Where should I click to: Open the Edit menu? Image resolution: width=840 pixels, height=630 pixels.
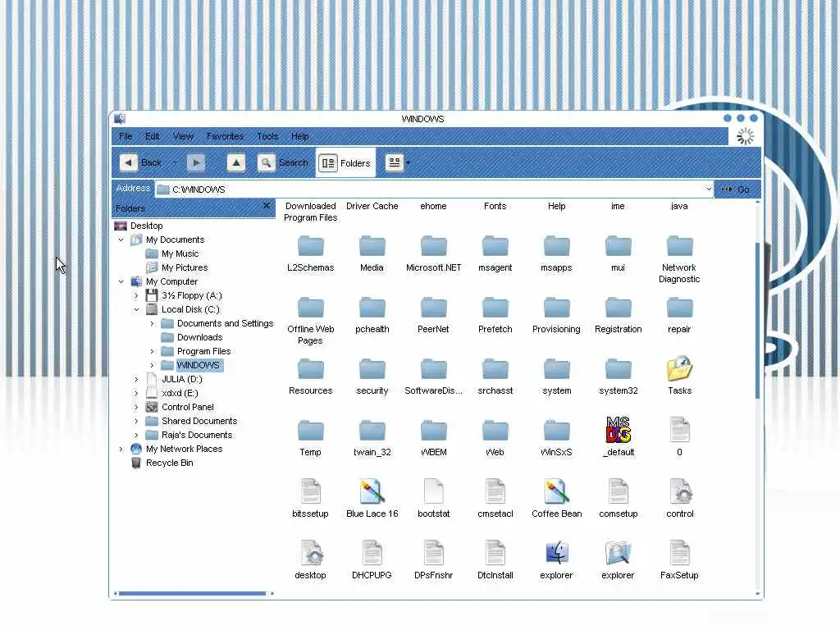coord(152,136)
